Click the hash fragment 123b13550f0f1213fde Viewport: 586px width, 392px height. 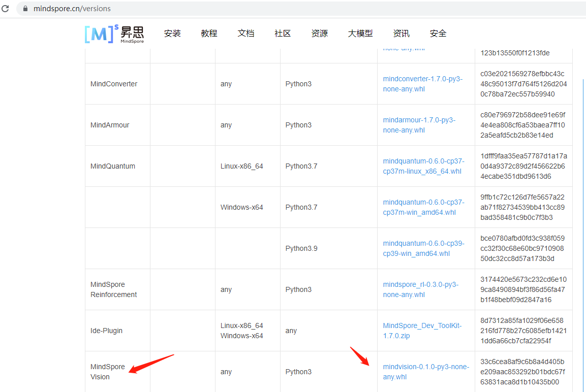click(515, 53)
